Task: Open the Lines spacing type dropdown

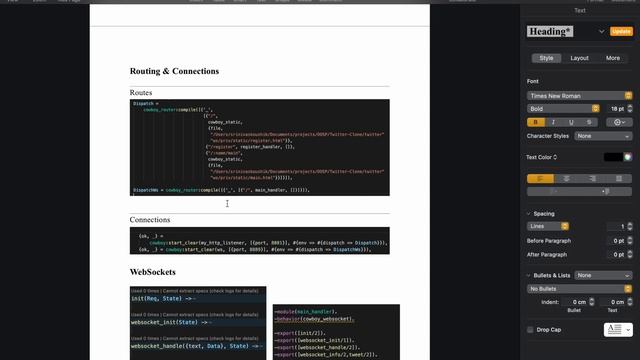Action: [548, 227]
